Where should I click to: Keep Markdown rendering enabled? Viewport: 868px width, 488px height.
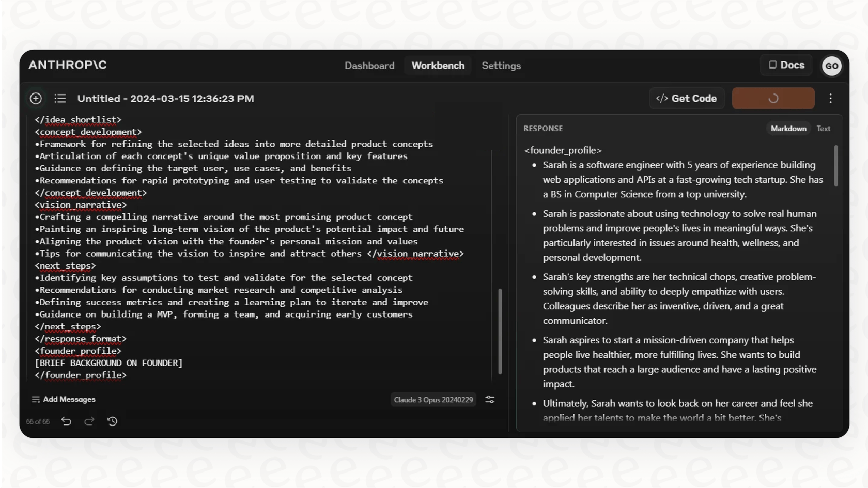pos(788,128)
